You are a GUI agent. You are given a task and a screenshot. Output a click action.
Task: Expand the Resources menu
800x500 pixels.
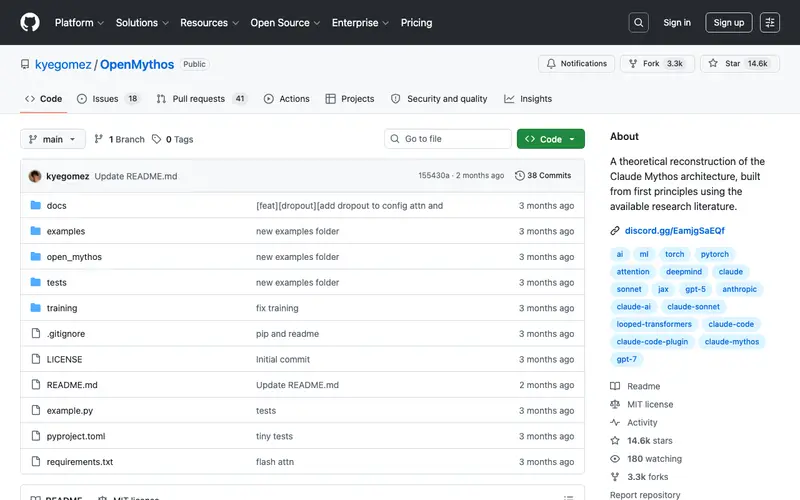click(209, 22)
